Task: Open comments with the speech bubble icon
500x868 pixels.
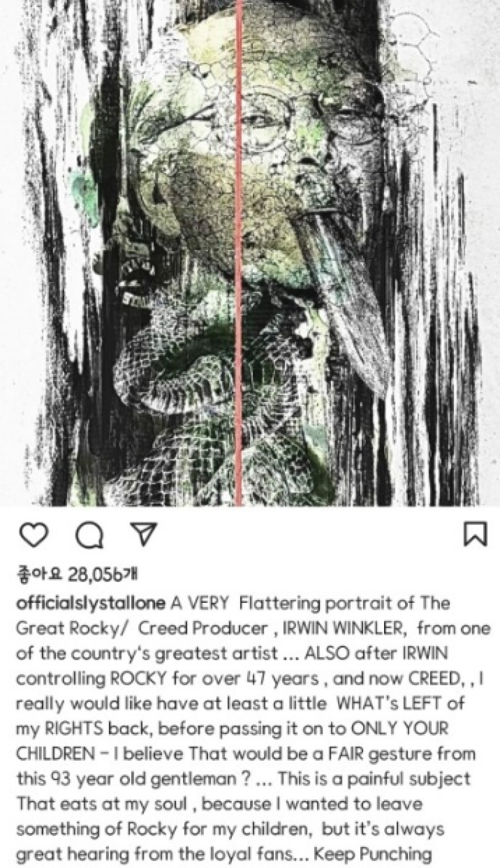Action: tap(90, 534)
